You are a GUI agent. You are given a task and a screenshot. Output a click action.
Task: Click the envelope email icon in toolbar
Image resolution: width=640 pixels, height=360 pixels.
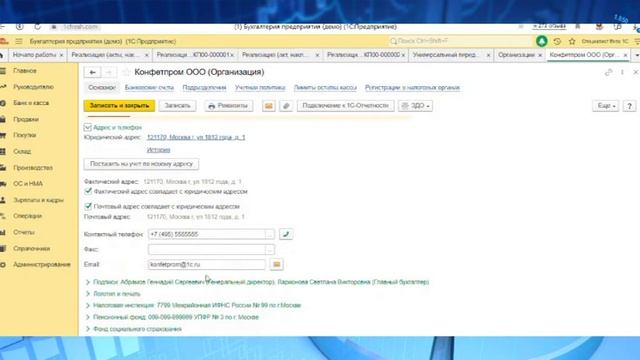point(269,106)
